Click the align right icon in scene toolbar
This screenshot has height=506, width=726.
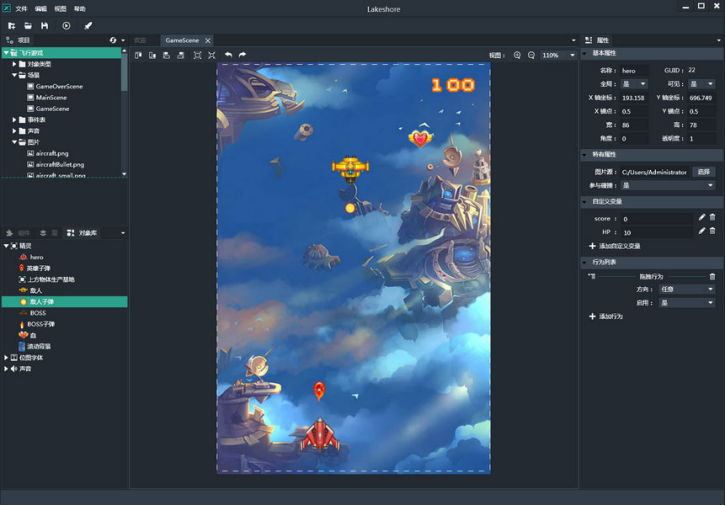[x=152, y=55]
